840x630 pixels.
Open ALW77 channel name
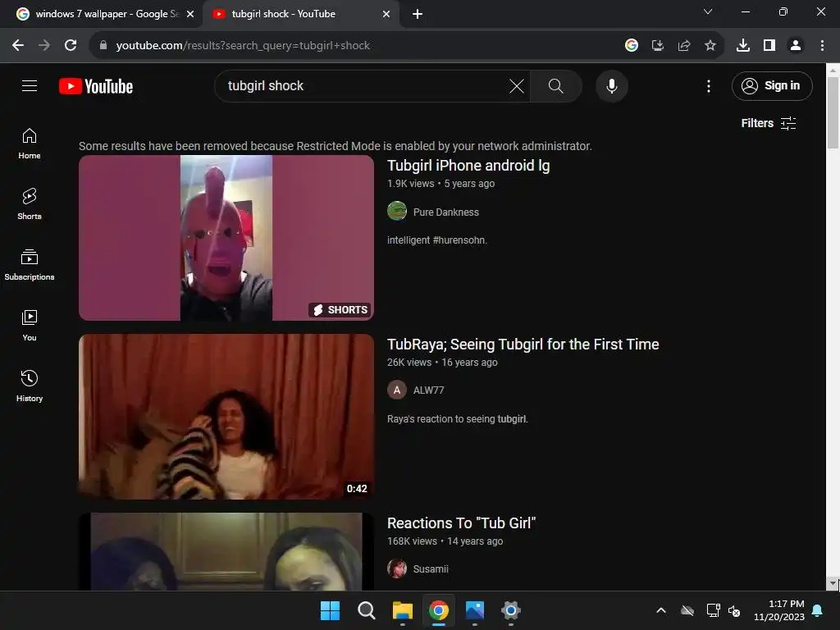(428, 390)
